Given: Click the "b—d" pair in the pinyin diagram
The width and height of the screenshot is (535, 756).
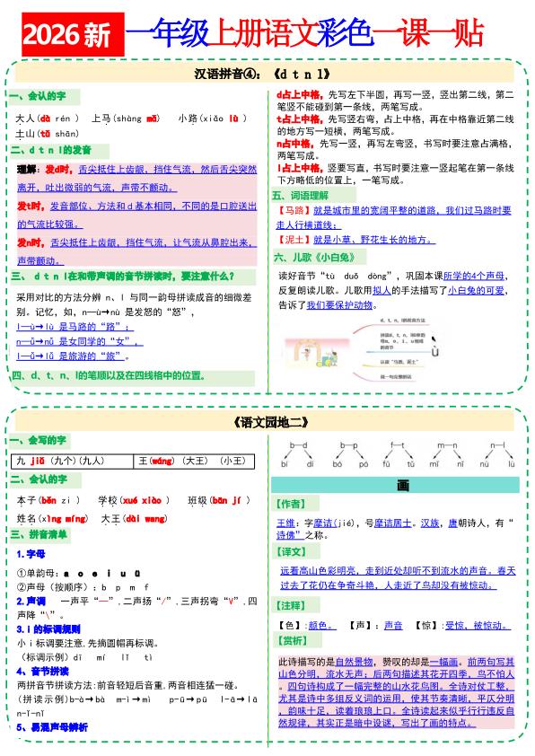Looking at the screenshot, I should pos(298,446).
